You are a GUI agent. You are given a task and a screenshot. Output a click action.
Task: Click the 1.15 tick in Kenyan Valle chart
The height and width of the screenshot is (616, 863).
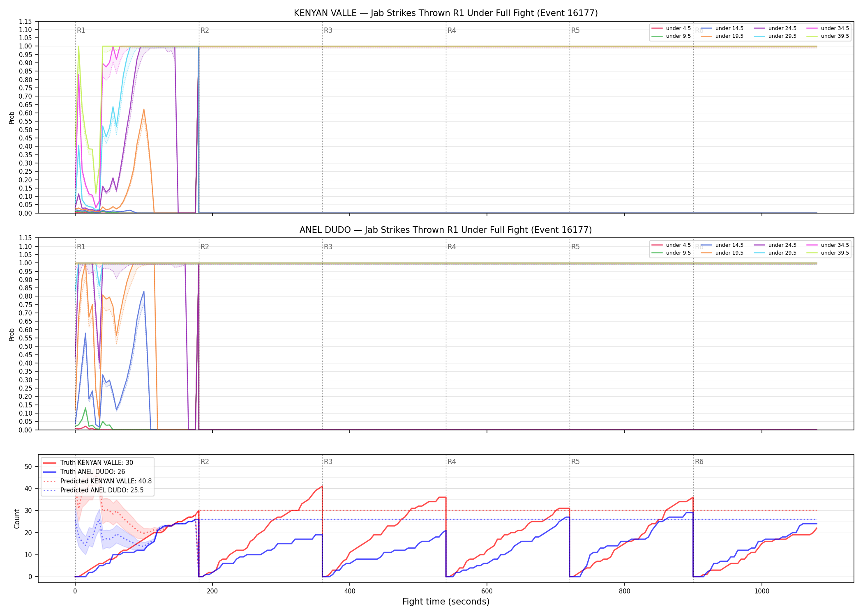pos(25,21)
